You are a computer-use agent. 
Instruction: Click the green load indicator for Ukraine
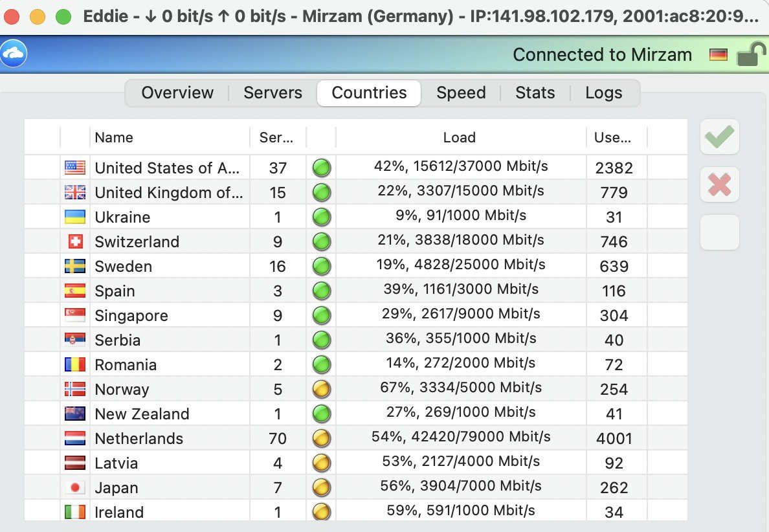pos(322,217)
